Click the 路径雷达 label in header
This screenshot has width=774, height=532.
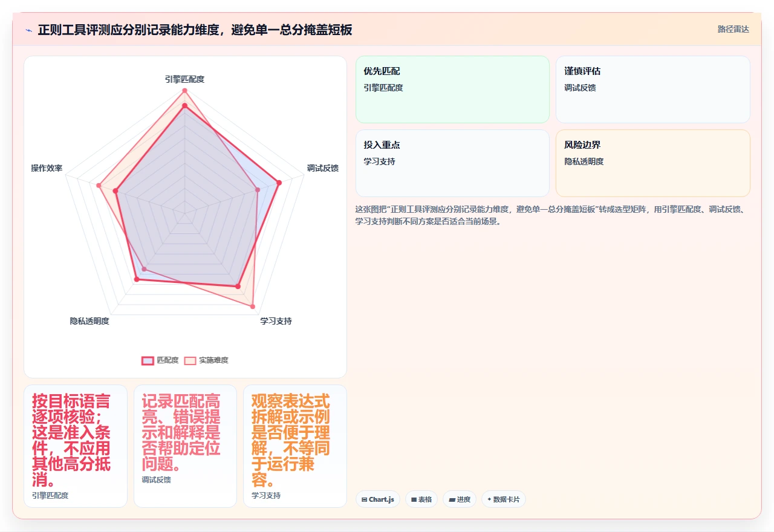click(733, 29)
